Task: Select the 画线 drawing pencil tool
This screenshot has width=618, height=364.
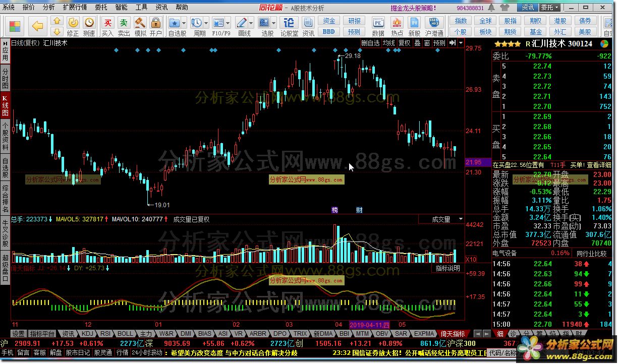Action: [242, 23]
